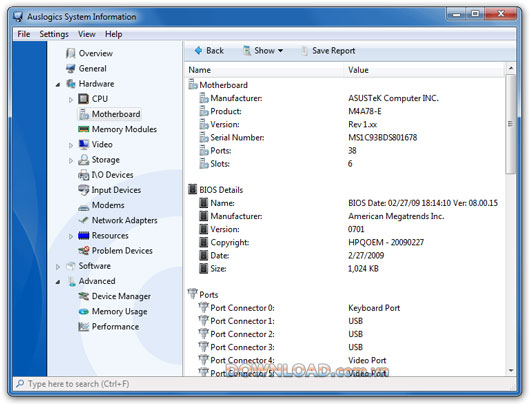Click the M4A78-E product value

[365, 112]
